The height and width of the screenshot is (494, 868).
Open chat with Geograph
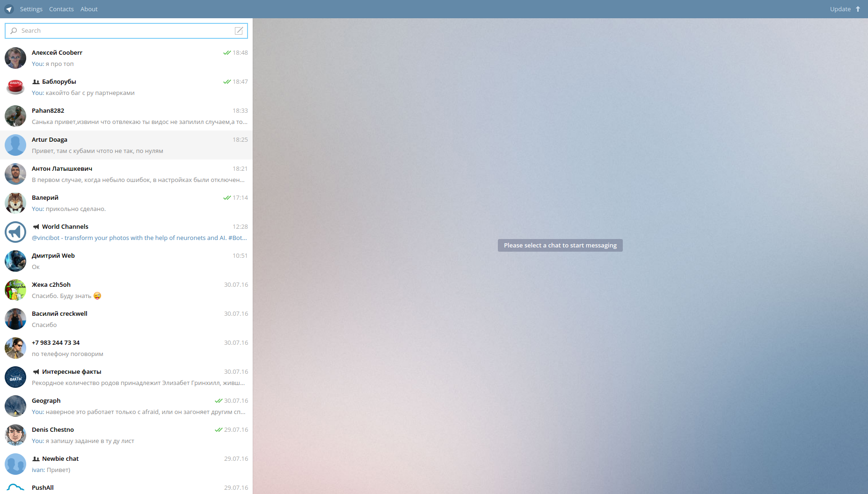tap(126, 406)
